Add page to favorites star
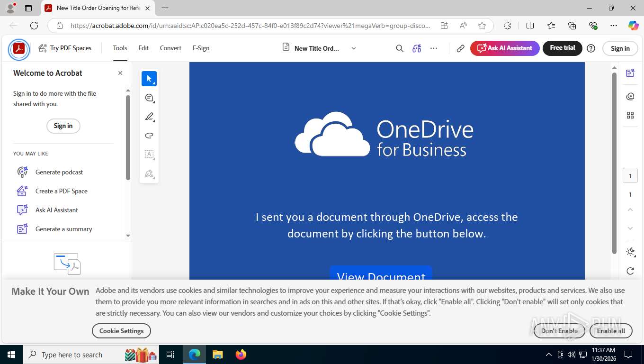 click(482, 26)
